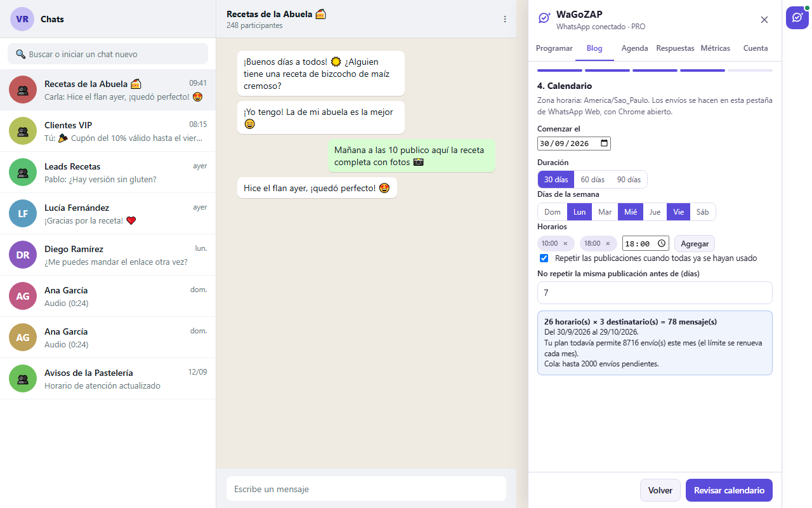The image size is (812, 508).
Task: Remove the 10:00 time chip
Action: tap(565, 243)
